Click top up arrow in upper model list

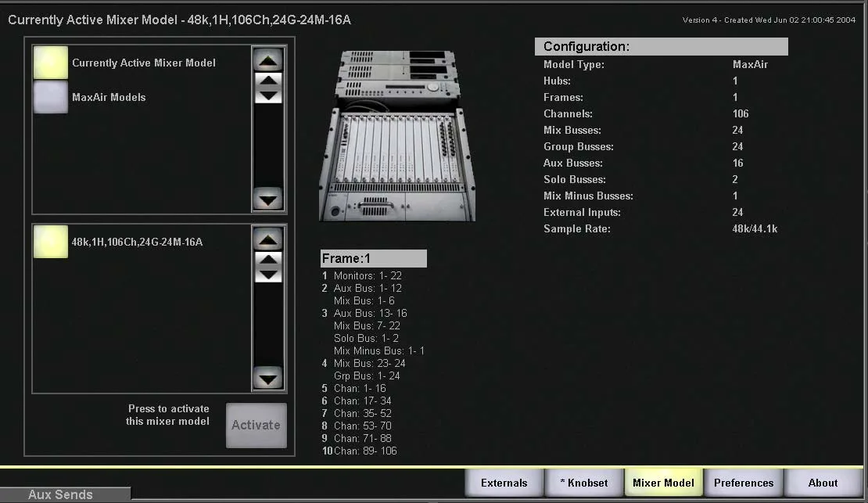point(268,59)
